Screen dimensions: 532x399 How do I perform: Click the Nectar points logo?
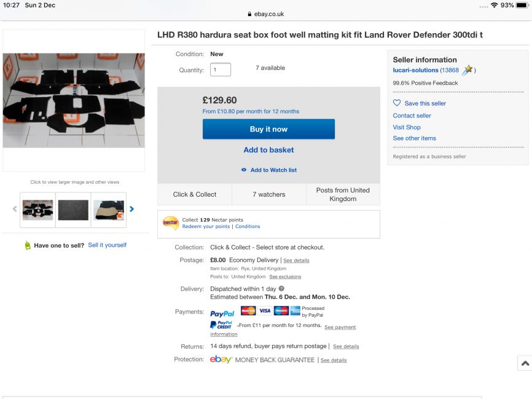click(x=170, y=223)
